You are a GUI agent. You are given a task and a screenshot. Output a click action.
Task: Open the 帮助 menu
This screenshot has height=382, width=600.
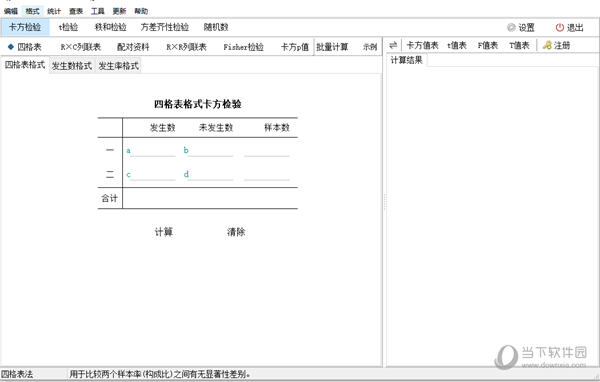[141, 11]
